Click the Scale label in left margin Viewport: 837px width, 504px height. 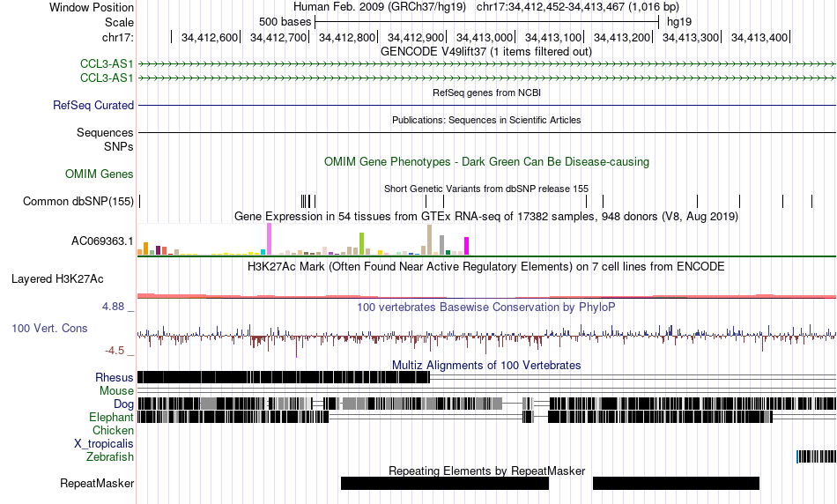119,22
